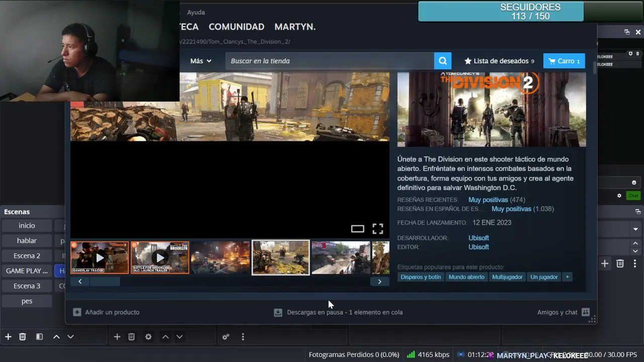Screen dimensions: 644x362
Task: Click the magnifier search button in Steam store
Action: point(443,61)
